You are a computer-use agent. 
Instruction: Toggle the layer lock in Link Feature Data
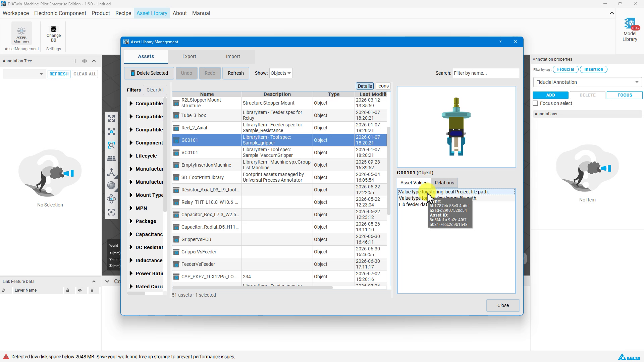[68, 290]
